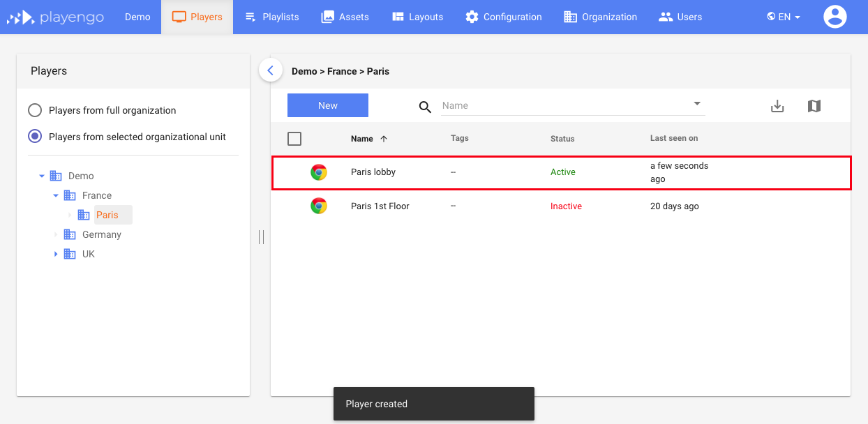The height and width of the screenshot is (424, 868).
Task: Click the panel splitter handle
Action: point(261,237)
